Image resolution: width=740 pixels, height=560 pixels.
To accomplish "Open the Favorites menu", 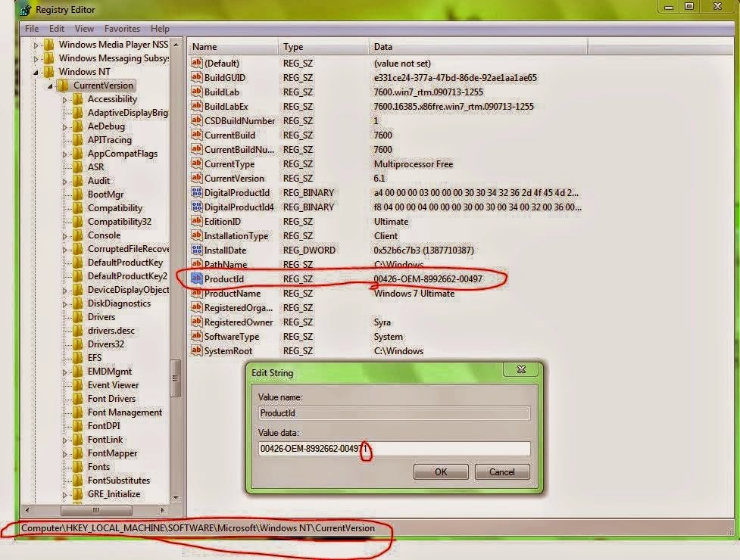I will [122, 29].
